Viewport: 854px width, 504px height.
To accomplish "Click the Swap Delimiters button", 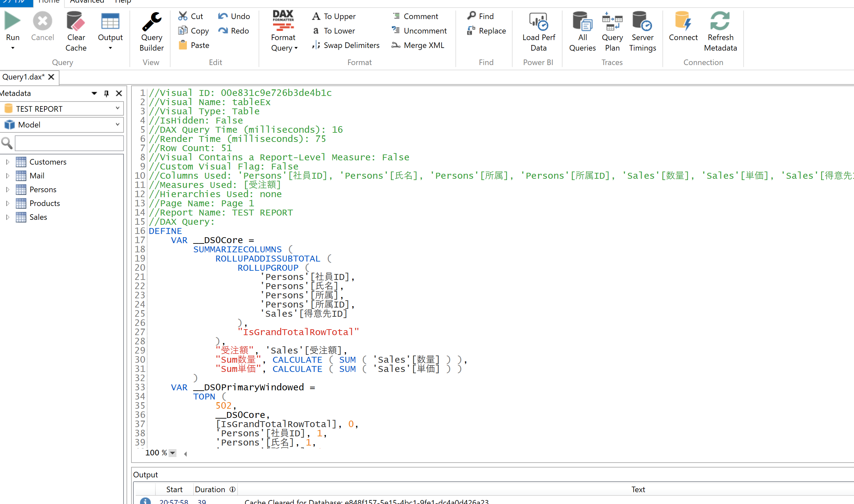I will (346, 45).
